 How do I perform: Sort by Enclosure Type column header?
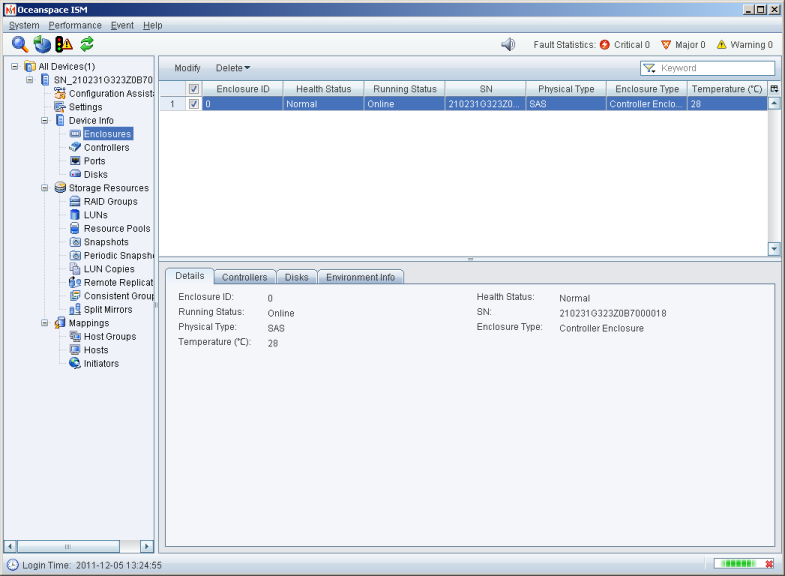(647, 89)
